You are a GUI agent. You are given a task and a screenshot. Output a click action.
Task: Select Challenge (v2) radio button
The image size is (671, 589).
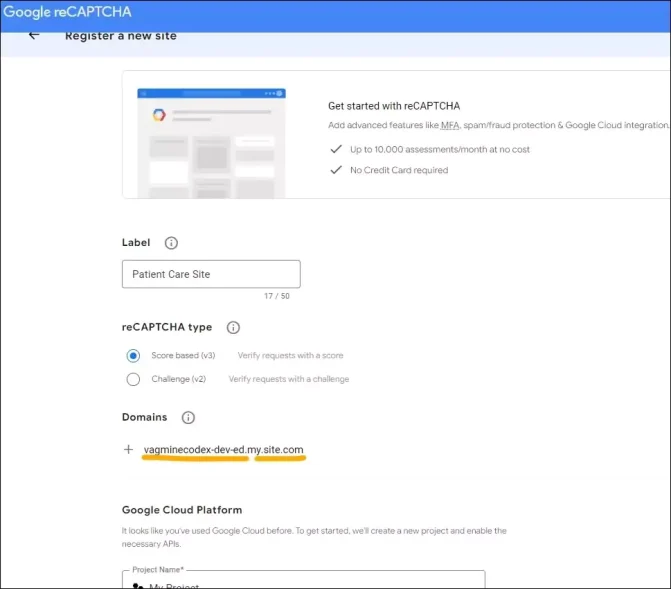[x=133, y=379]
